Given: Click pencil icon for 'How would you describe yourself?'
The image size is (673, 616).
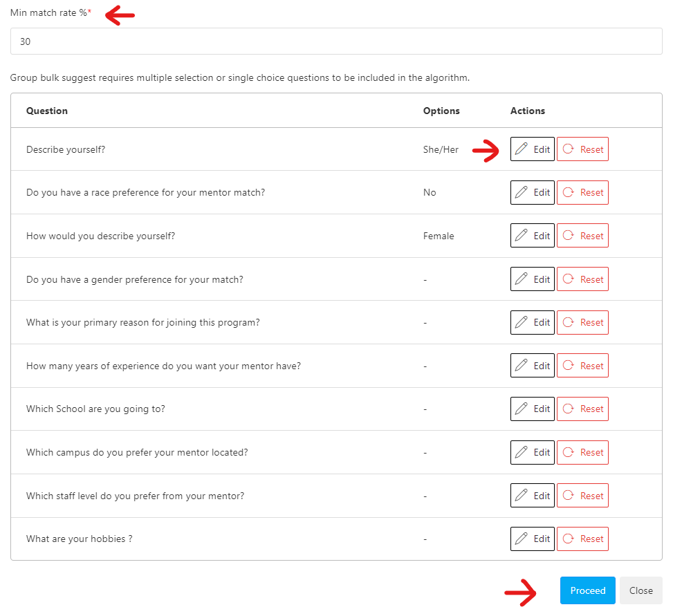Looking at the screenshot, I should (521, 236).
